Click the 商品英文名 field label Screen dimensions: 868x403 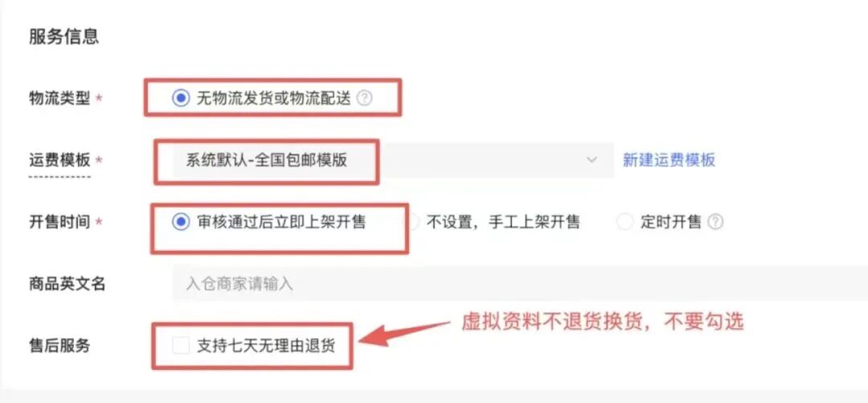67,285
